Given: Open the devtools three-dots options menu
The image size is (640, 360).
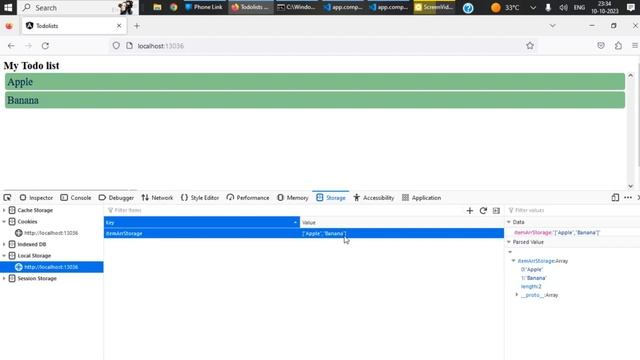Looking at the screenshot, I should (628, 198).
